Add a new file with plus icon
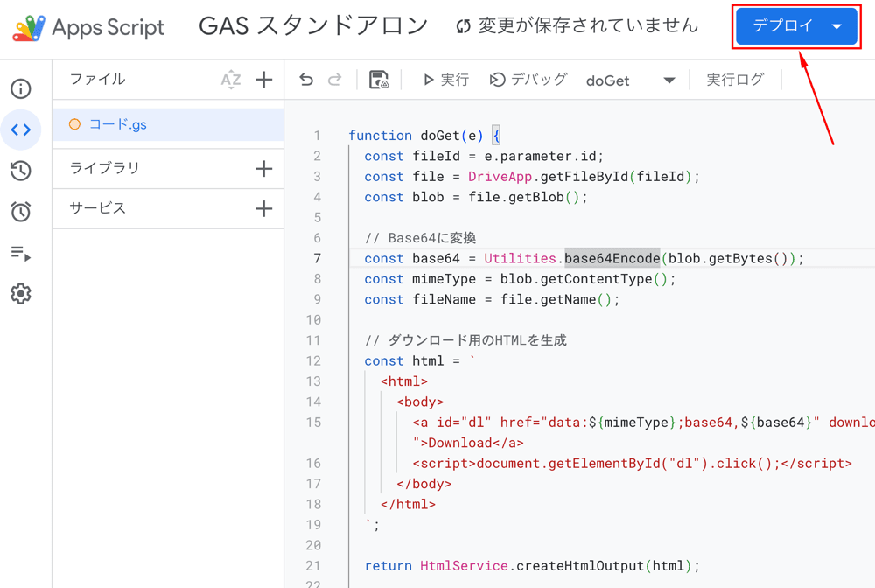This screenshot has height=588, width=875. point(263,80)
